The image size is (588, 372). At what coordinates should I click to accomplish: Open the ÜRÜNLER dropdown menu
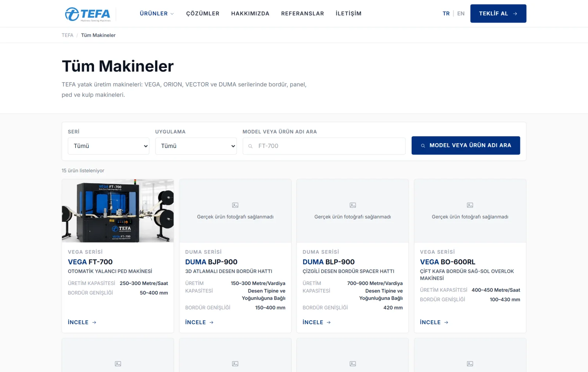point(157,14)
